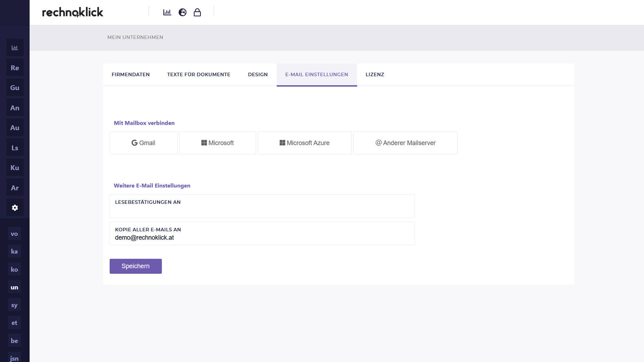Switch to the Design tab
Screen dimensions: 644x362
click(x=258, y=74)
